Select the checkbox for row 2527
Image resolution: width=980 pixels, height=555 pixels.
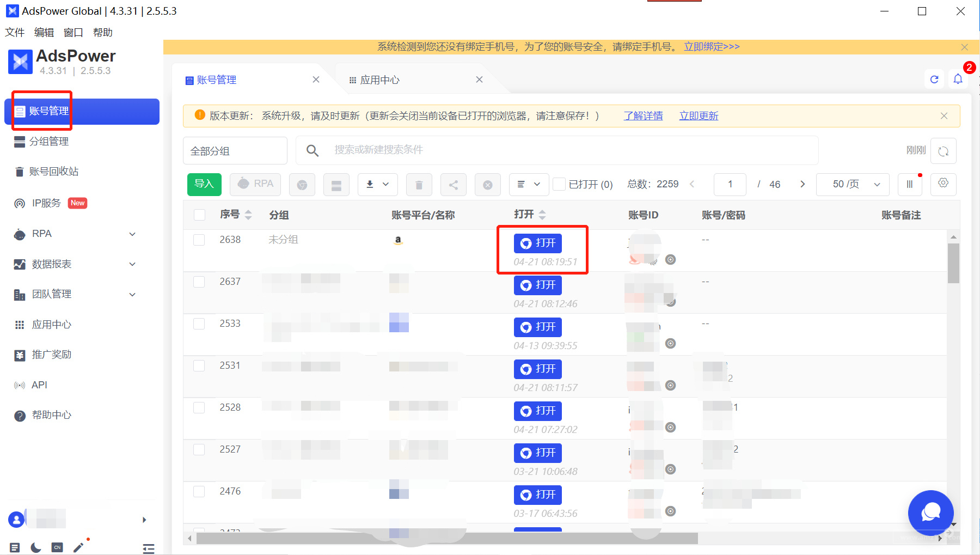click(199, 449)
